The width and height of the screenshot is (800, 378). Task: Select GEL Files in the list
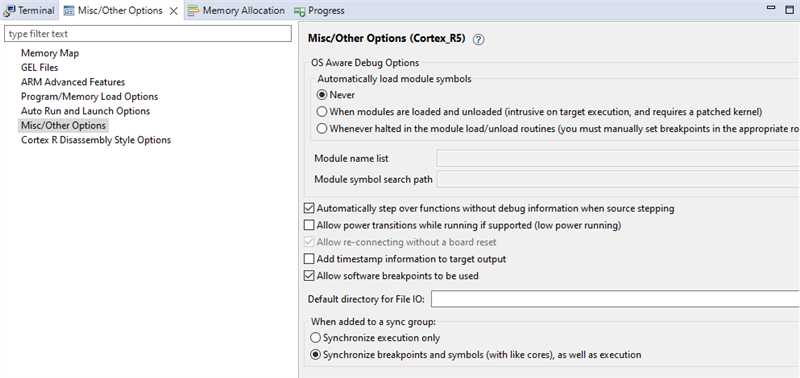[x=39, y=67]
